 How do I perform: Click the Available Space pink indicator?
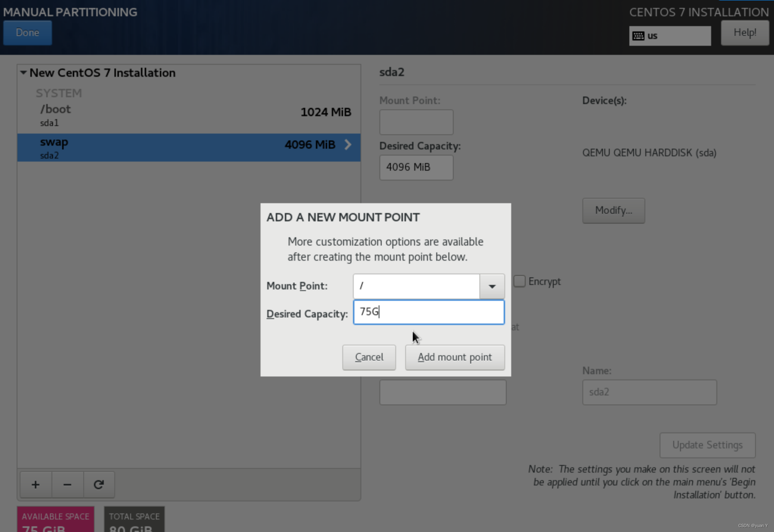[x=55, y=520]
